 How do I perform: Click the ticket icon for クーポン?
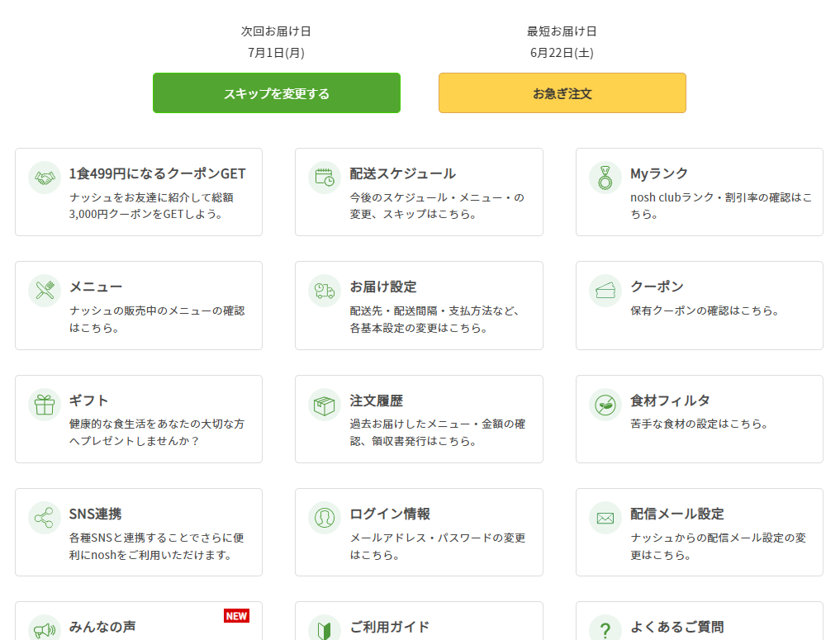click(x=605, y=291)
